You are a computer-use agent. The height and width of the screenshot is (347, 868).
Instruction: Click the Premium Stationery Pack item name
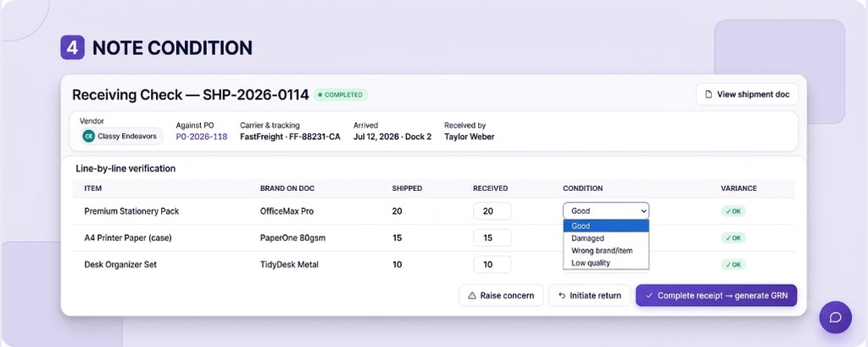coord(131,211)
